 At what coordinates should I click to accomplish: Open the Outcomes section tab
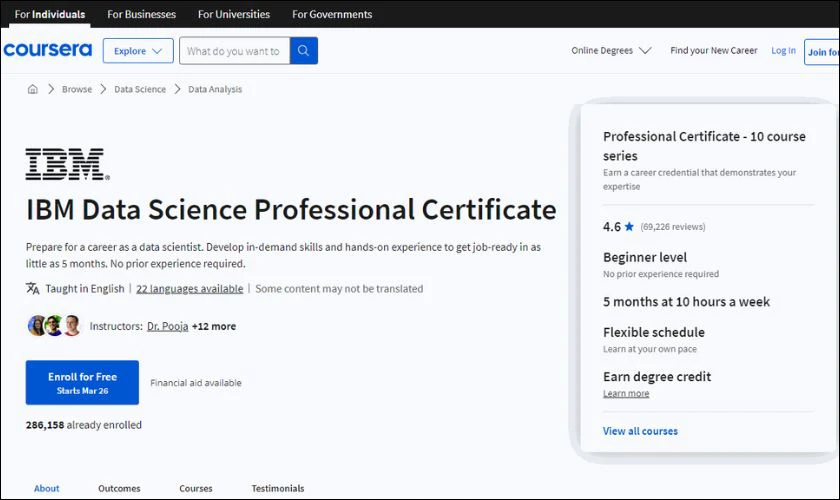[119, 488]
